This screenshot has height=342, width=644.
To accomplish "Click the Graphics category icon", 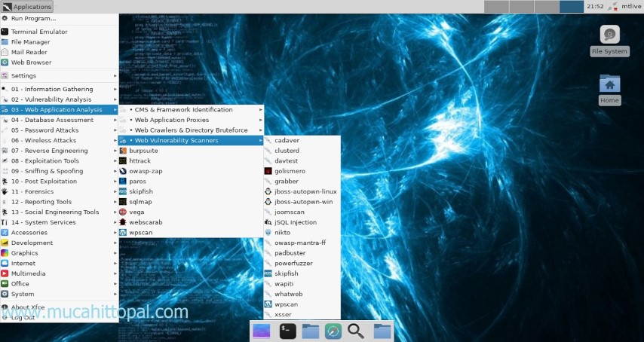I will coord(5,253).
